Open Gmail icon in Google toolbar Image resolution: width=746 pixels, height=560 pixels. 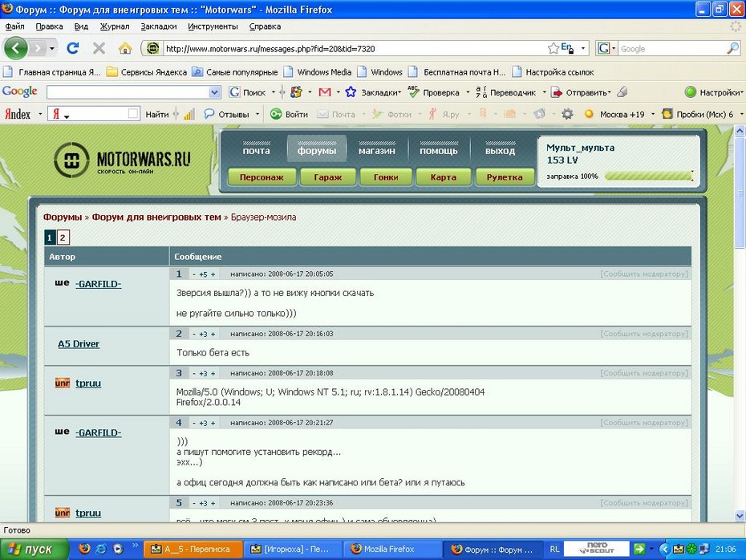325,92
